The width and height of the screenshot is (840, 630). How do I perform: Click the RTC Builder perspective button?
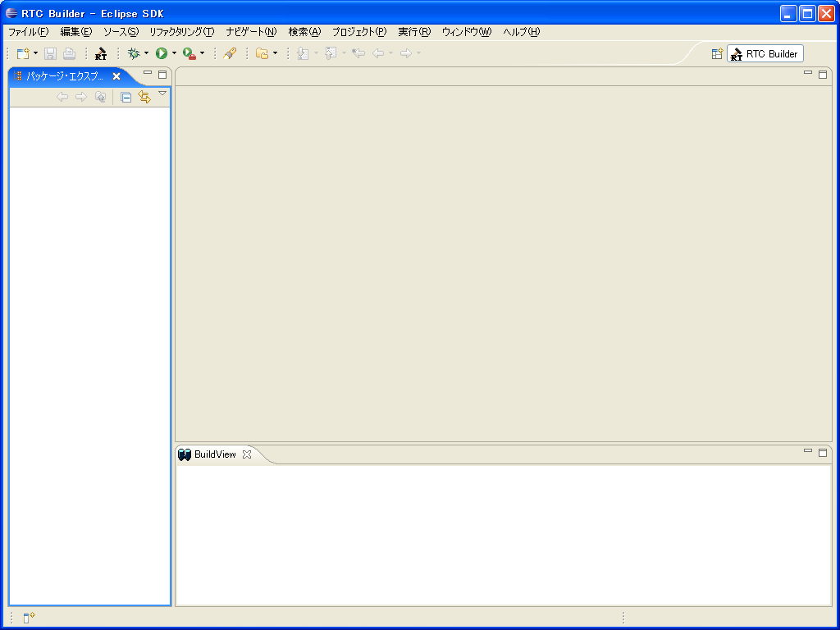click(x=765, y=53)
